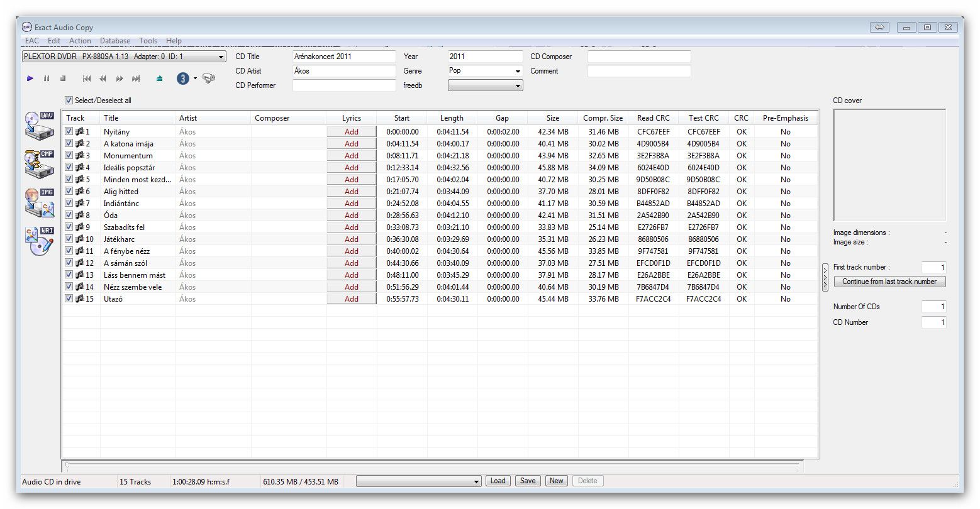Open the Help menu
Viewport: 980px width, 509px height.
pos(174,41)
